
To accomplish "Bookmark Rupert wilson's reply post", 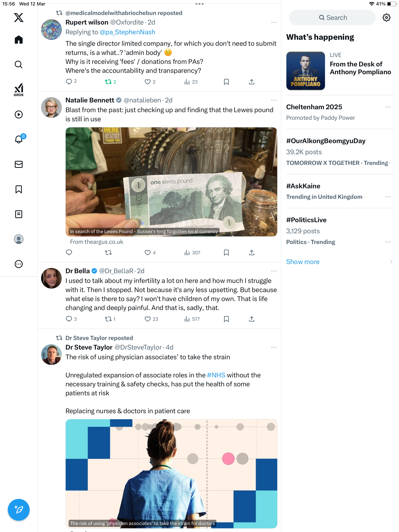I will click(x=226, y=82).
